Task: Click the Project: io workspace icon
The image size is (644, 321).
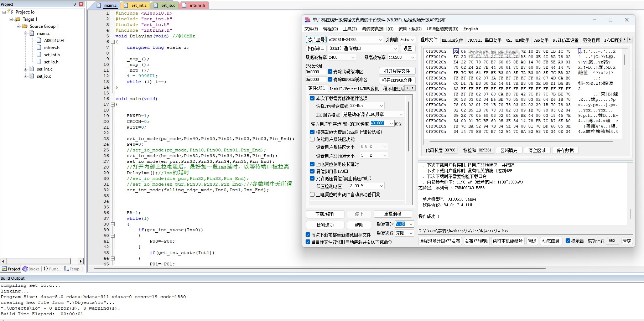Action: pyautogui.click(x=10, y=12)
